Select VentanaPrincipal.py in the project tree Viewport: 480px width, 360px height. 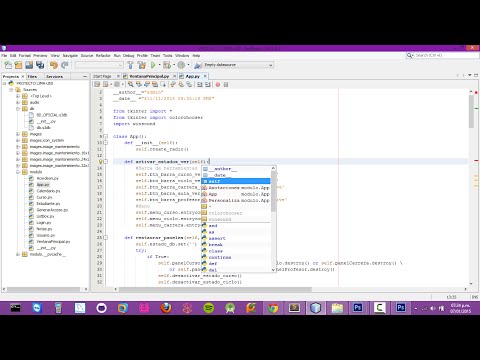53,242
